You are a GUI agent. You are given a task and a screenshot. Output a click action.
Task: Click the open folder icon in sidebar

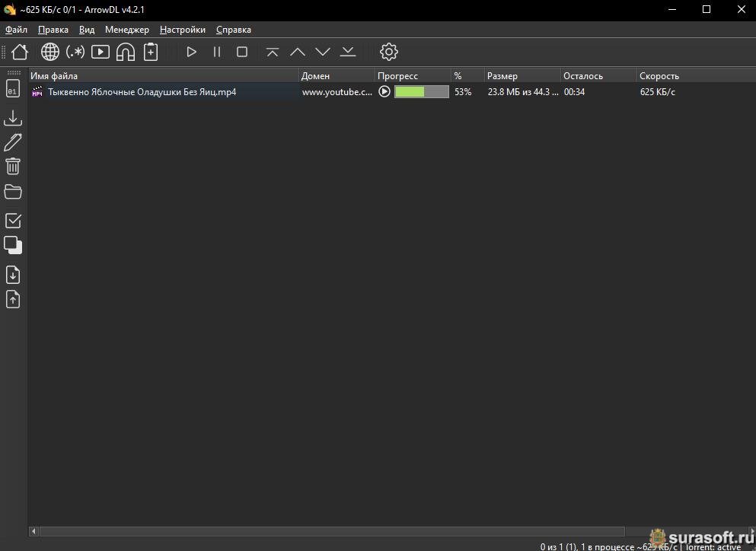(x=13, y=191)
